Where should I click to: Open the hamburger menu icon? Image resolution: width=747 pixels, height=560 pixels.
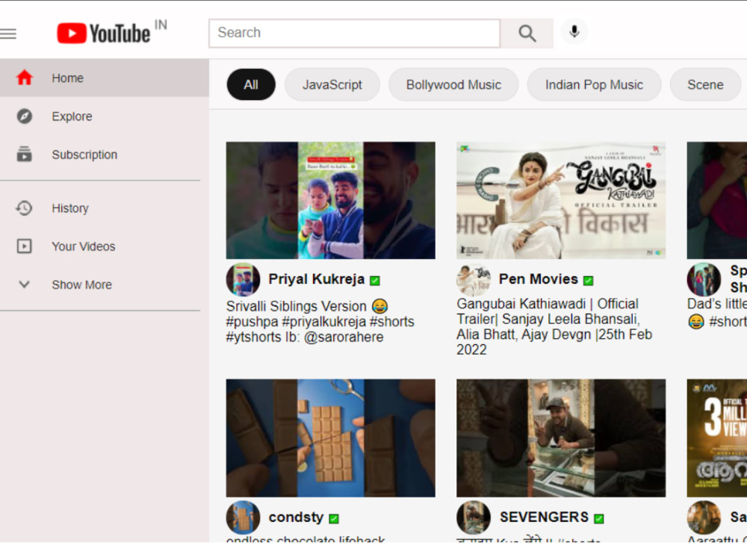8,34
